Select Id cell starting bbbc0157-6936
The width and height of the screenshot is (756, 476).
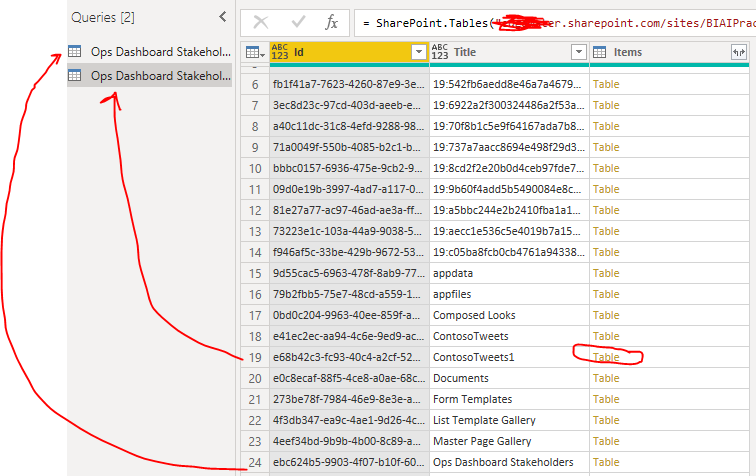click(349, 168)
